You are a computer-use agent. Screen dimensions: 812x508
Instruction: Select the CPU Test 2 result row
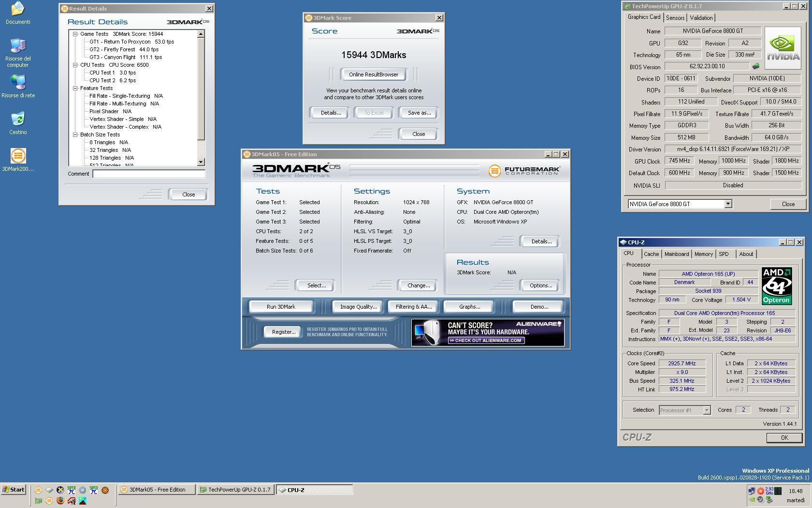(113, 80)
